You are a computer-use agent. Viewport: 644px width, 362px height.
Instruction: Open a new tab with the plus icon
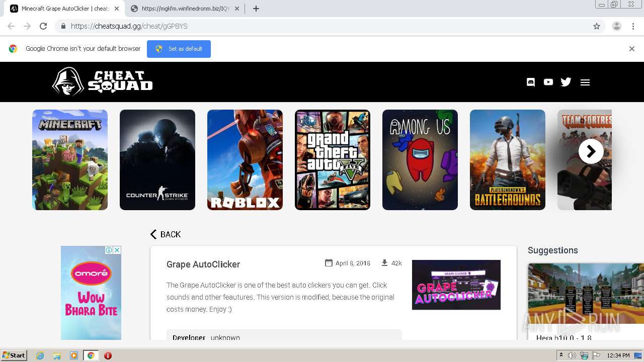(x=256, y=9)
